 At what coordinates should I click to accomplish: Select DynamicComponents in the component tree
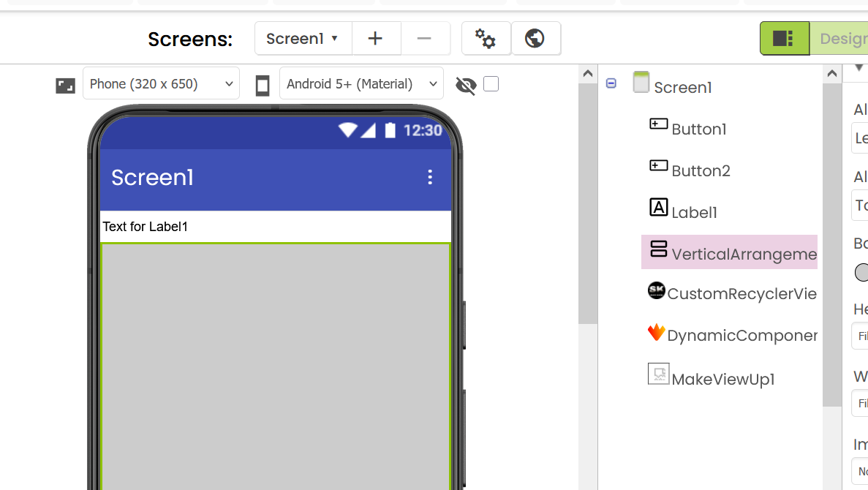(x=742, y=336)
